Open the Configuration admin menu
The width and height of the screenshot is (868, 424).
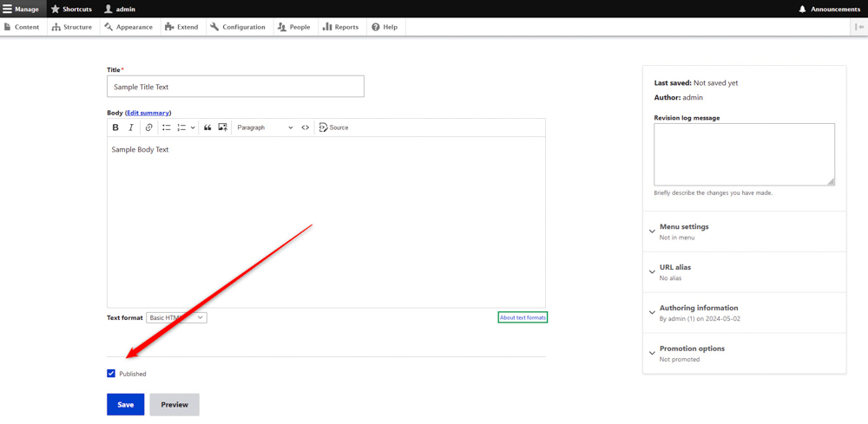tap(239, 27)
